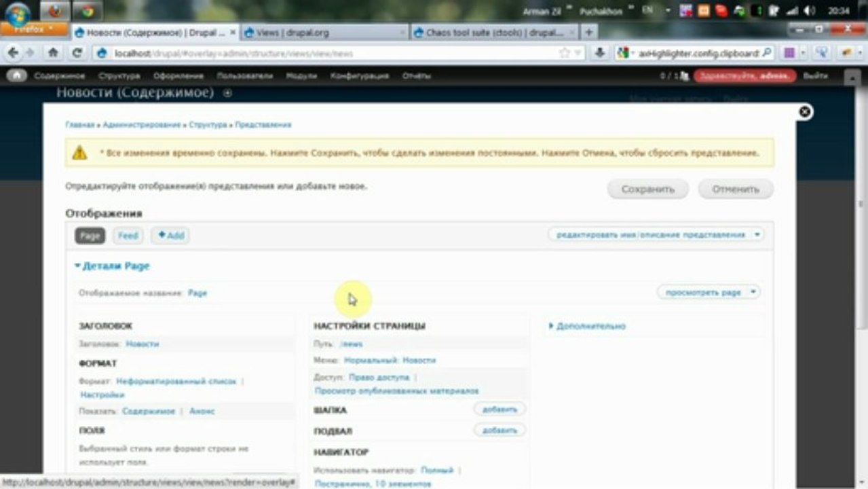
Task: Click the 20:34 system clock
Action: pyautogui.click(x=839, y=12)
